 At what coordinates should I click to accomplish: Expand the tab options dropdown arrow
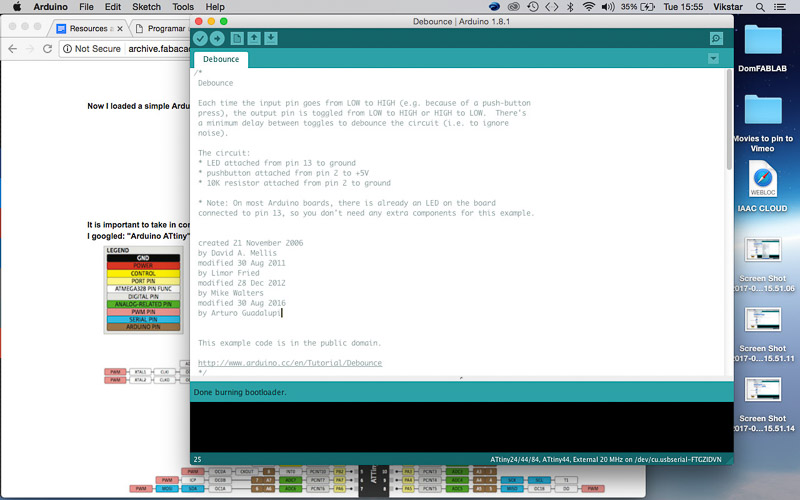click(x=713, y=59)
